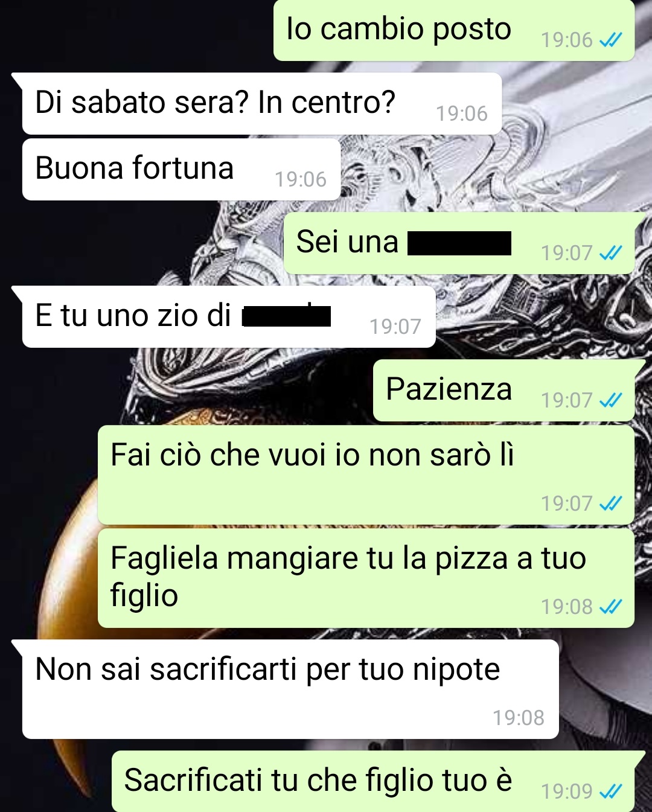This screenshot has width=652, height=812.
Task: Tap the 19:06 timestamp on "Buona fortuna"
Action: 301,179
